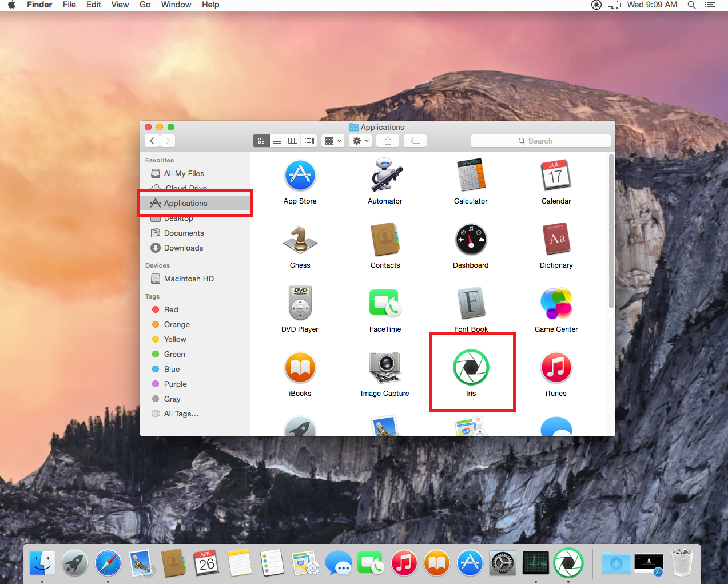Open Spotlight search in menu bar
This screenshot has width=728, height=584.
[691, 5]
